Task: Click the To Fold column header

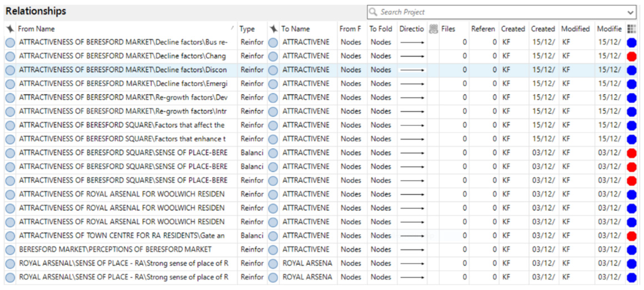Action: point(380,29)
